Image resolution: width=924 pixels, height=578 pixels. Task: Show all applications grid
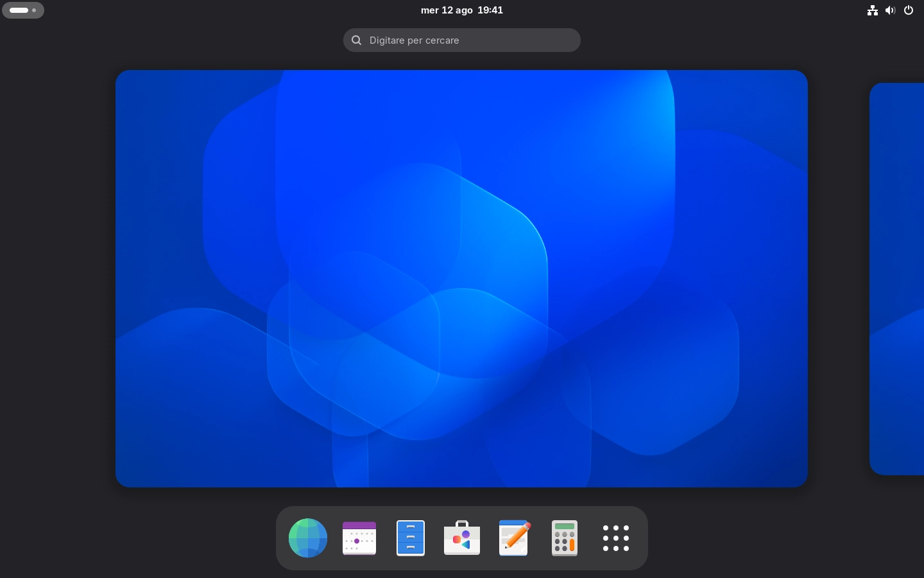click(616, 538)
